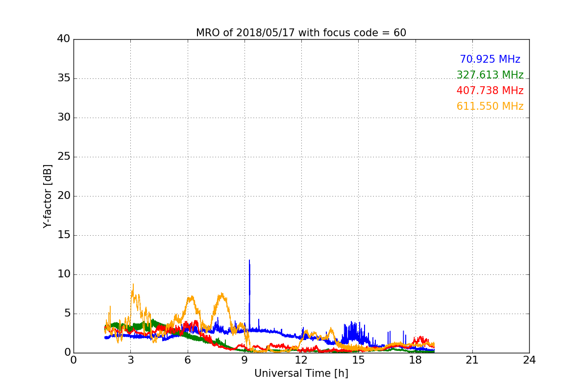Select the 611.550 MHz legend label
588x392 pixels.
pos(490,106)
